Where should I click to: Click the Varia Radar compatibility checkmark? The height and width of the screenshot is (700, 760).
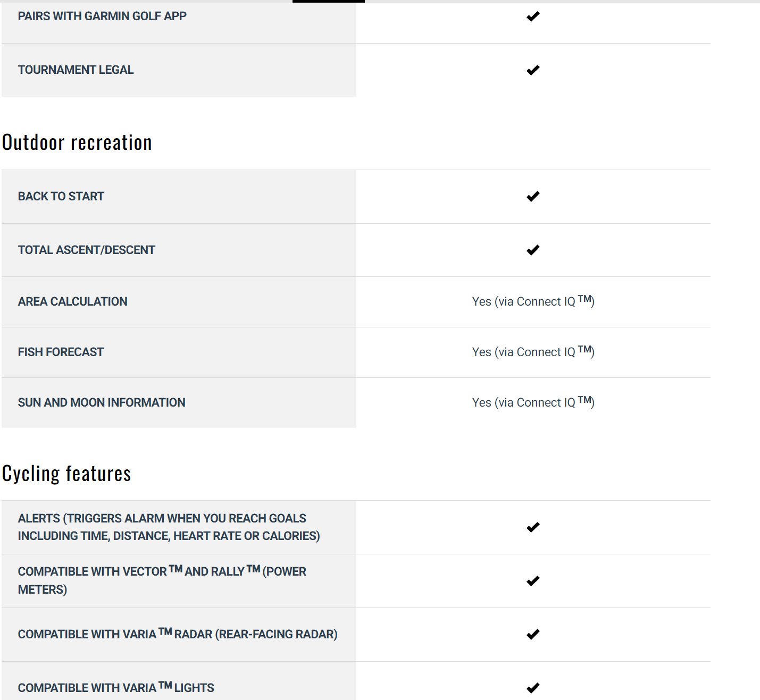click(533, 634)
